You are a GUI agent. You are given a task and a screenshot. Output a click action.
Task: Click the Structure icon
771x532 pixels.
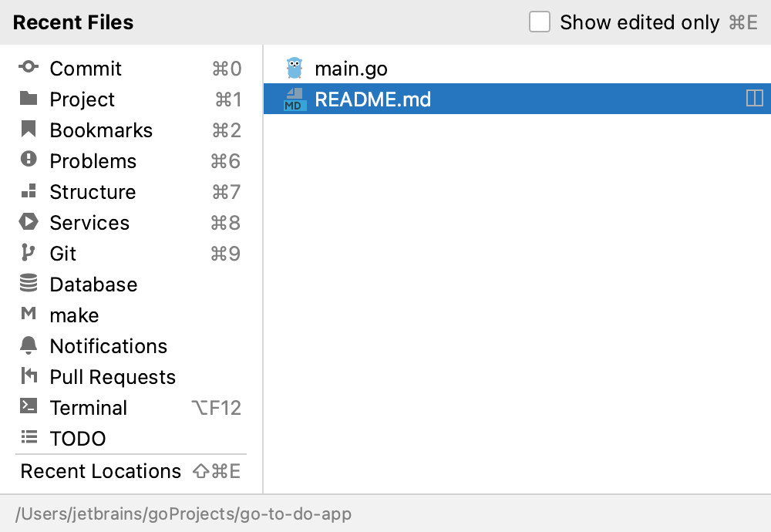point(29,191)
